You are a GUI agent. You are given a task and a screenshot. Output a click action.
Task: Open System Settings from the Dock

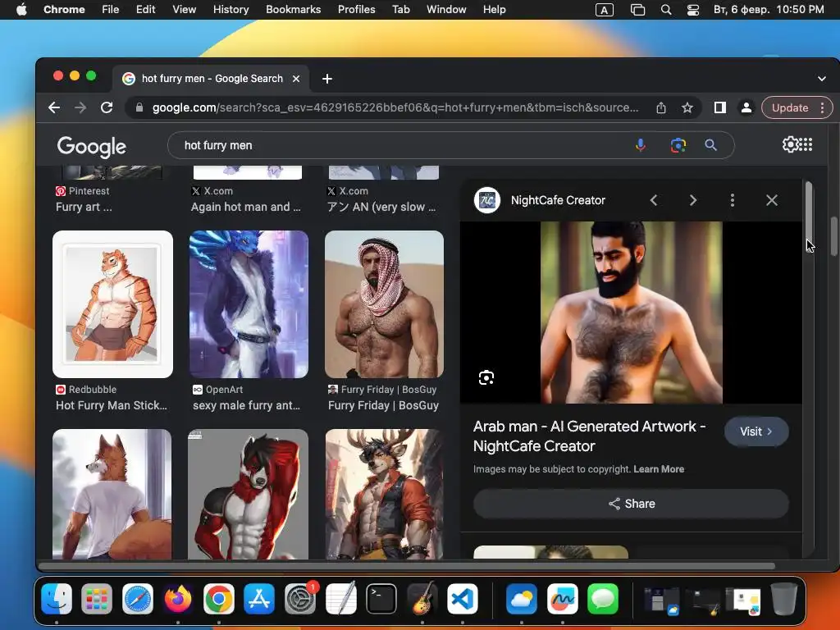[x=300, y=598]
